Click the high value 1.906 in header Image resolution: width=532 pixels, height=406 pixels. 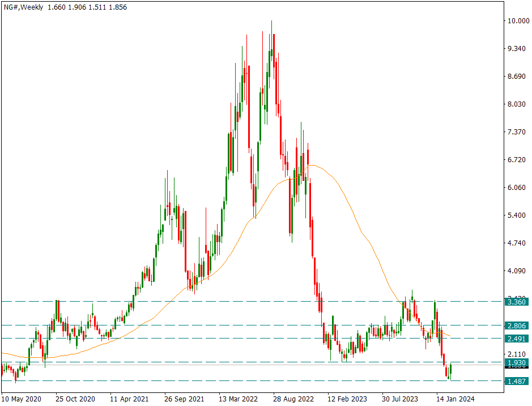coord(77,7)
